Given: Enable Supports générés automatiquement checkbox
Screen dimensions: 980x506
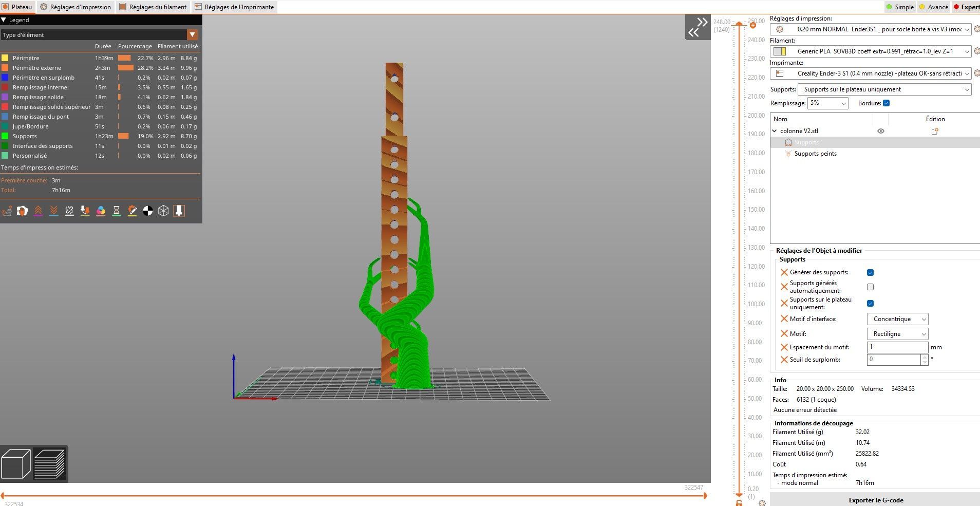Looking at the screenshot, I should (870, 287).
